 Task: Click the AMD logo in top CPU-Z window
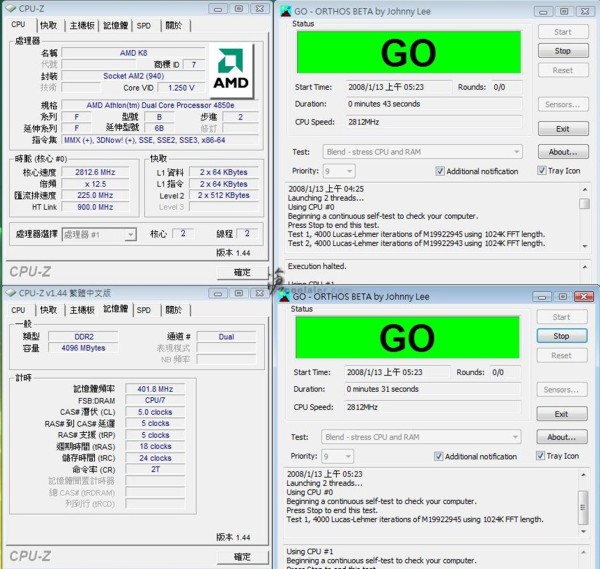pos(231,70)
